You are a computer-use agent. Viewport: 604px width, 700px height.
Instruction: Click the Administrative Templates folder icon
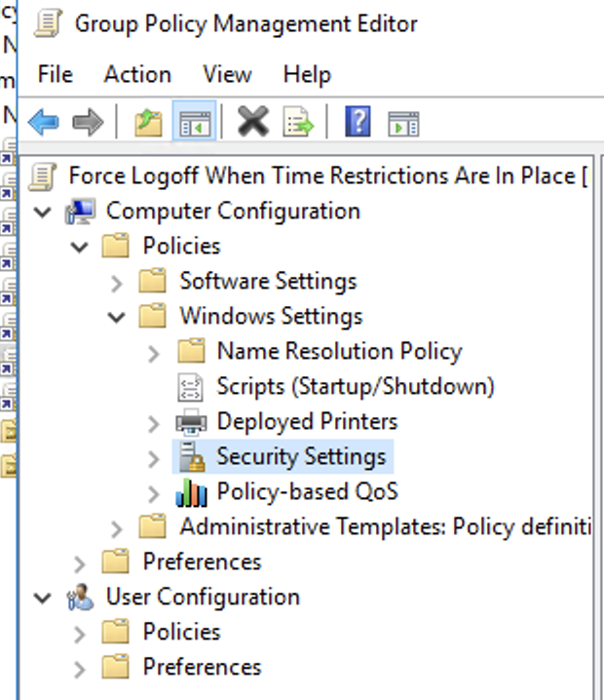(x=153, y=526)
